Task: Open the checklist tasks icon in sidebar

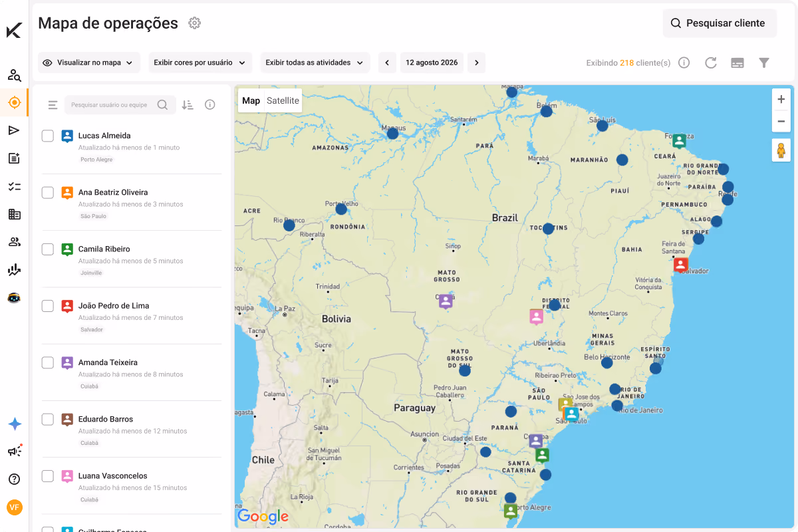Action: coord(14,186)
